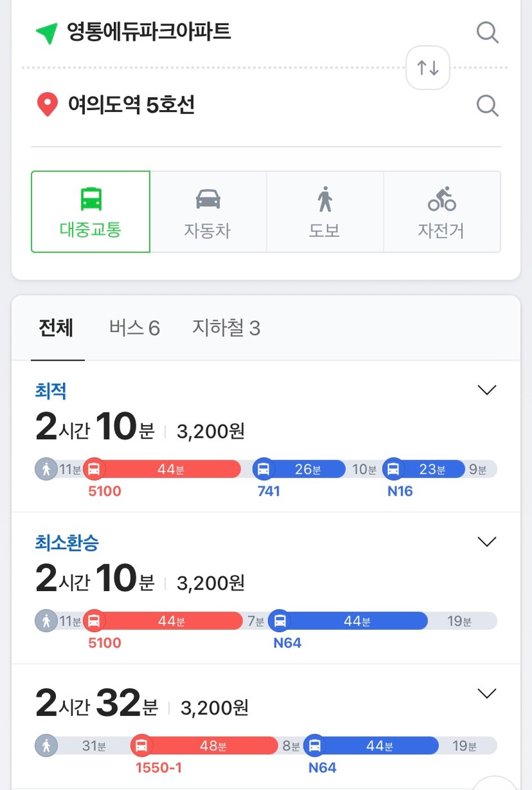
Task: Select the 대중교통 transit mode
Action: coord(91,212)
